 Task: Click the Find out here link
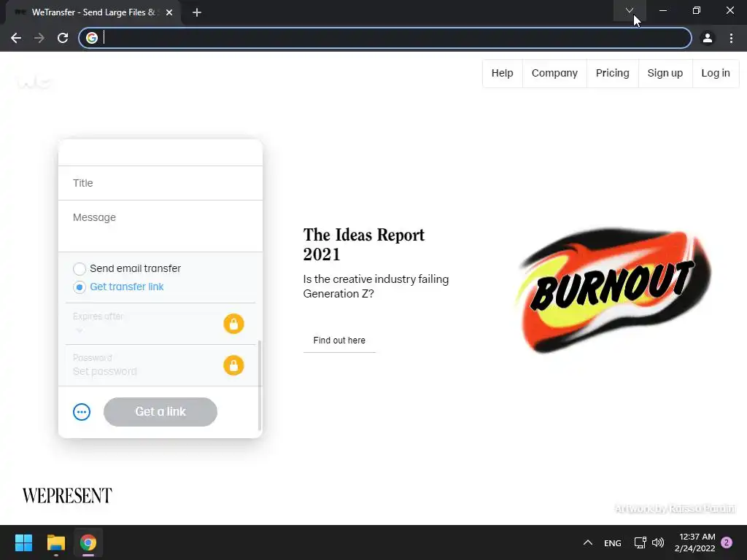tap(339, 341)
